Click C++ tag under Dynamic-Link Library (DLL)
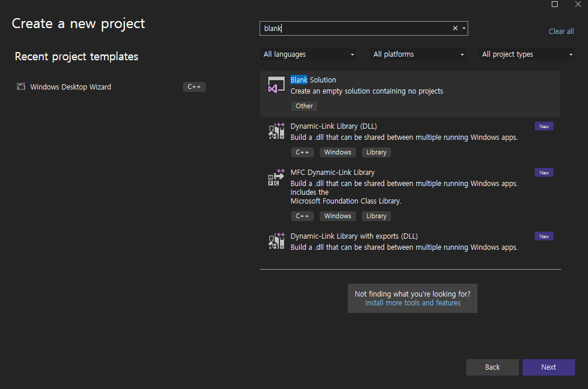 click(302, 152)
